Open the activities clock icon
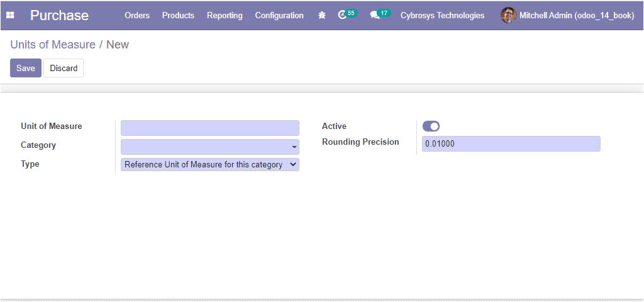The width and height of the screenshot is (644, 302). 341,16
